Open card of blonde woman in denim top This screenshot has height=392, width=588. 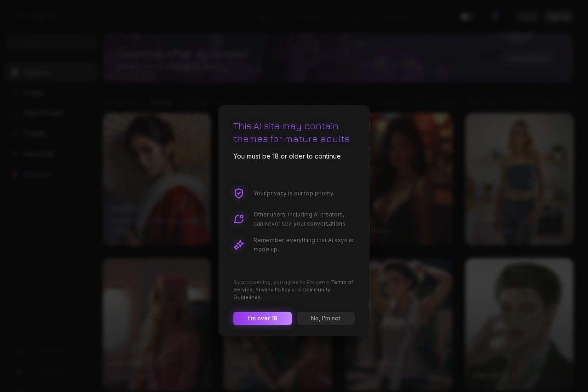(519, 179)
